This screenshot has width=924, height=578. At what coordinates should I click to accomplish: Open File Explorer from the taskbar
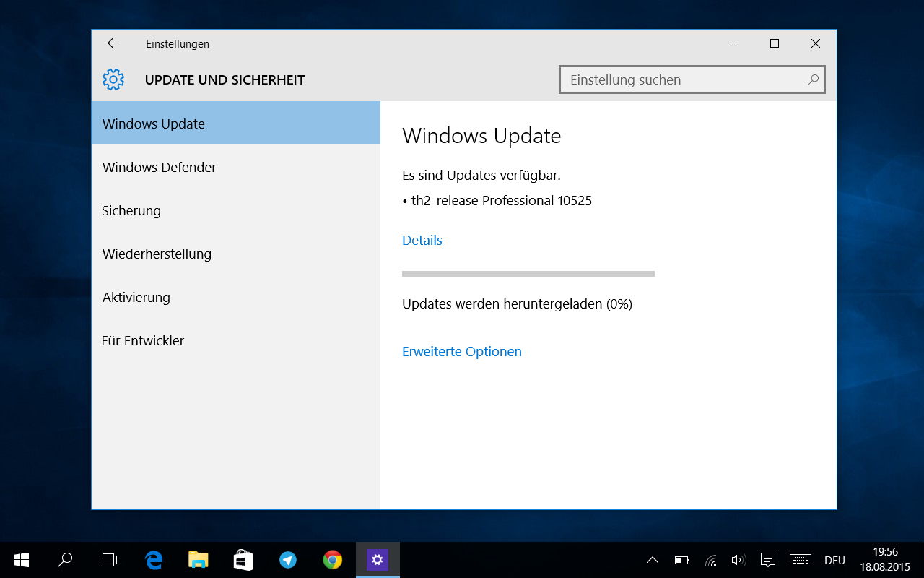tap(198, 560)
